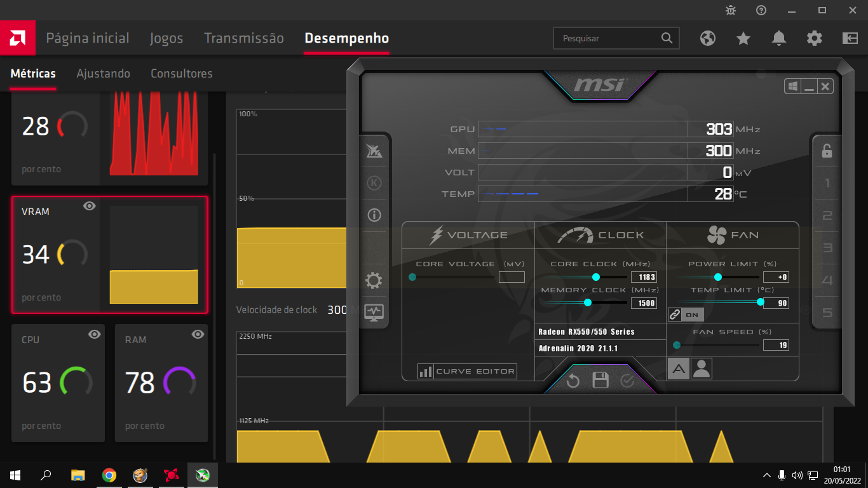Toggle RAM metric visibility eye
This screenshot has width=868, height=488.
[198, 334]
